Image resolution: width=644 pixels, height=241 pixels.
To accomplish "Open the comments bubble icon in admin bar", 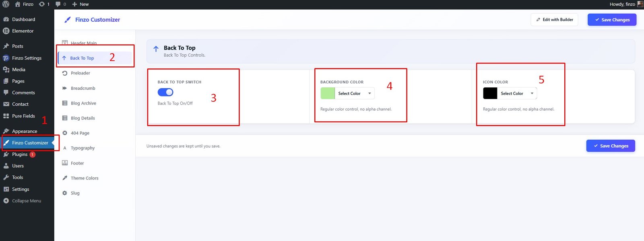I will pyautogui.click(x=58, y=4).
